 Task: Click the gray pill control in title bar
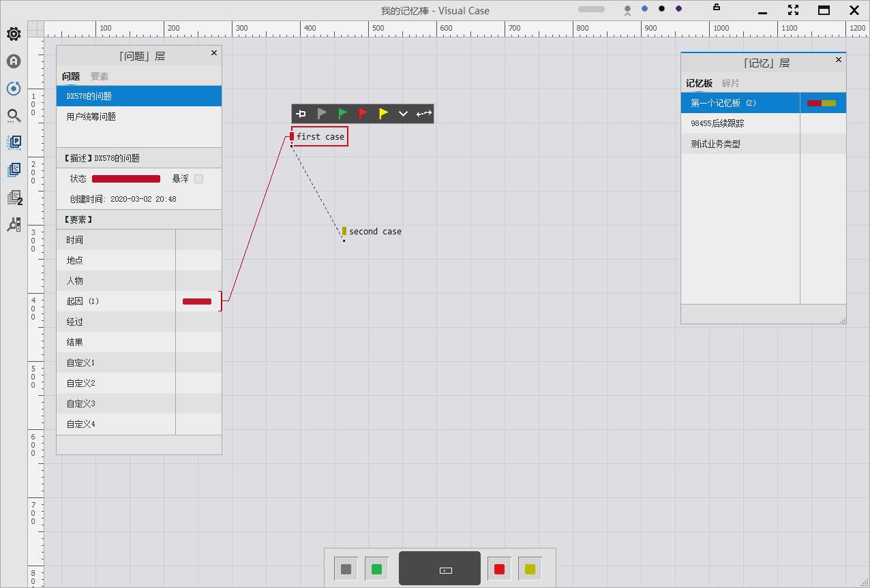[591, 9]
